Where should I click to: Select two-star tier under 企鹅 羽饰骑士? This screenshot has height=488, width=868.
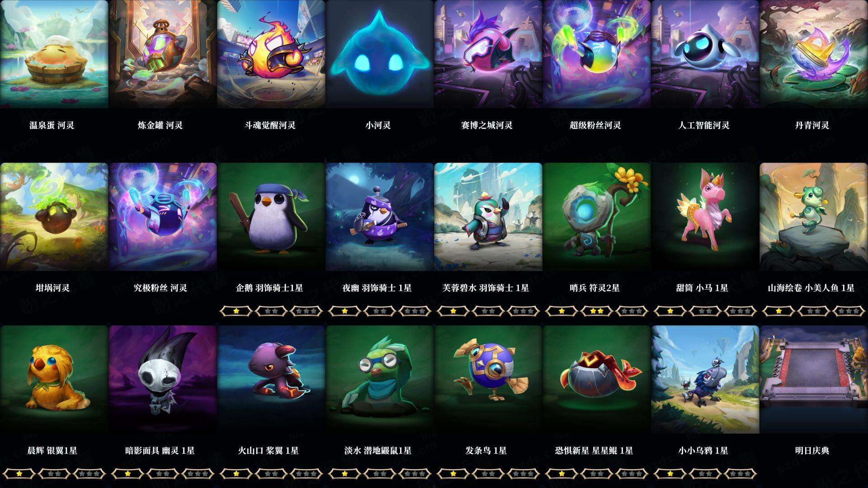pyautogui.click(x=271, y=311)
